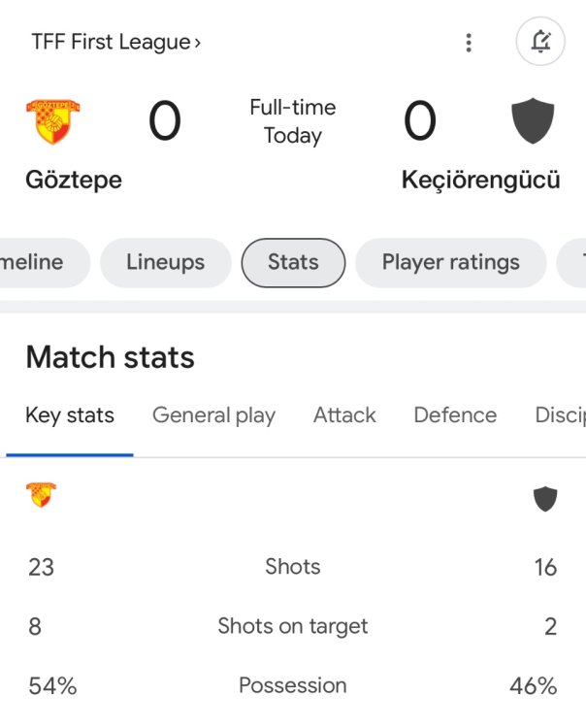Switch to the Attack stats tab
586x728 pixels.
point(344,415)
